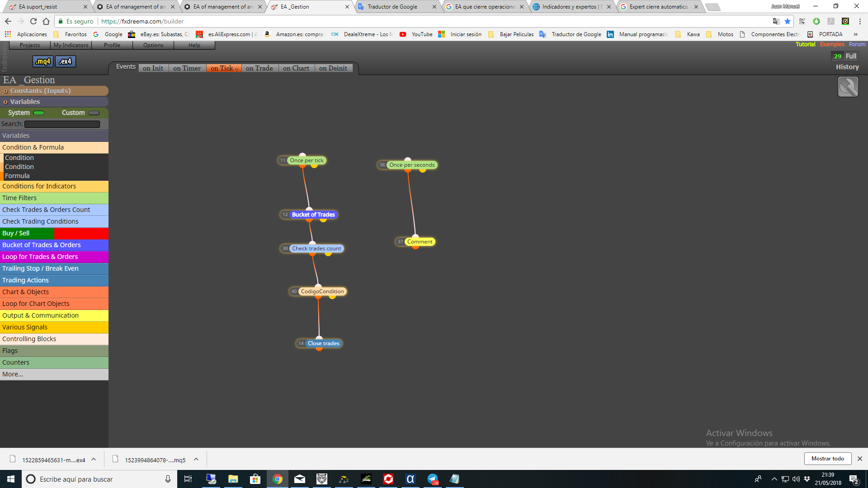Expand the Controlling Blocks category
868x488 pixels.
[54, 339]
